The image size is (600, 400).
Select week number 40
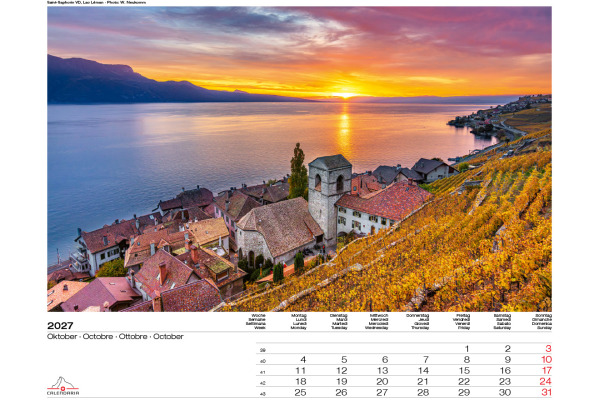(x=263, y=361)
